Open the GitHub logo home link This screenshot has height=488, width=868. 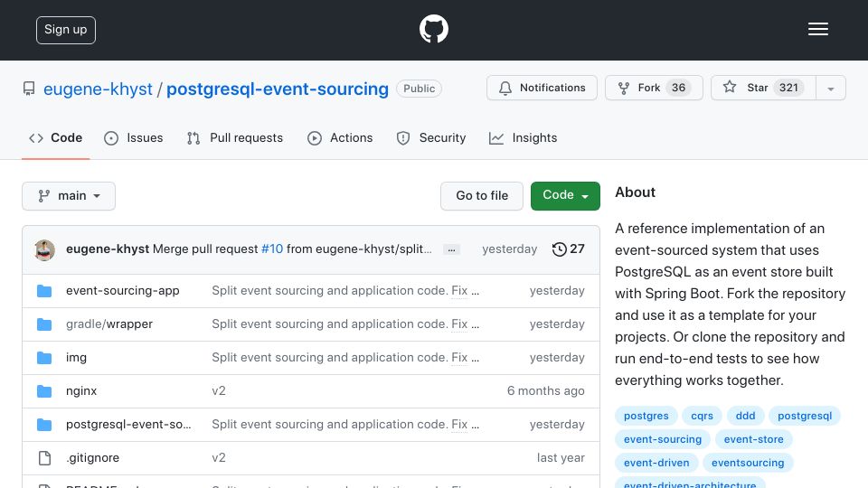433,29
